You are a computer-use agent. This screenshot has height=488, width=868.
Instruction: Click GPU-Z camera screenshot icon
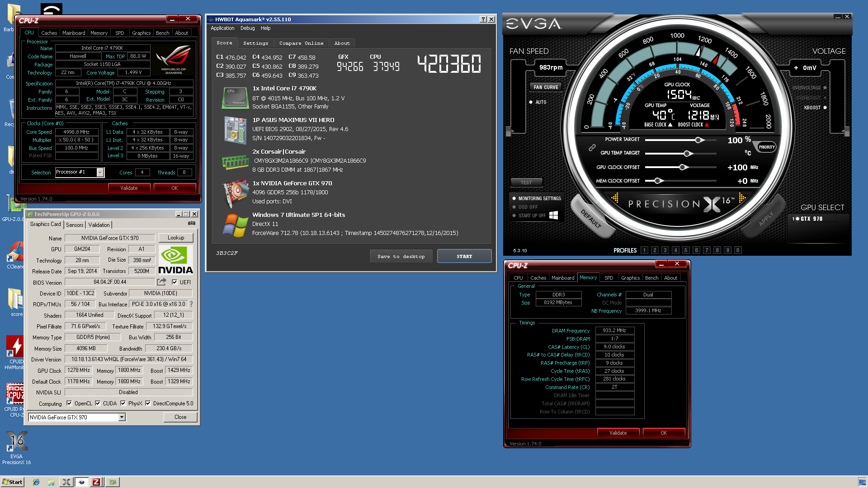click(x=192, y=223)
